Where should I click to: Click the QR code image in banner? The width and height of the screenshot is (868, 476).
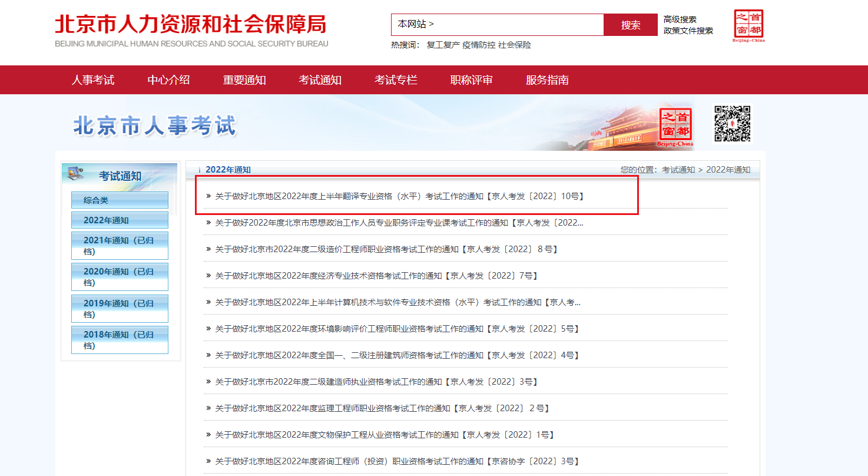coord(732,124)
